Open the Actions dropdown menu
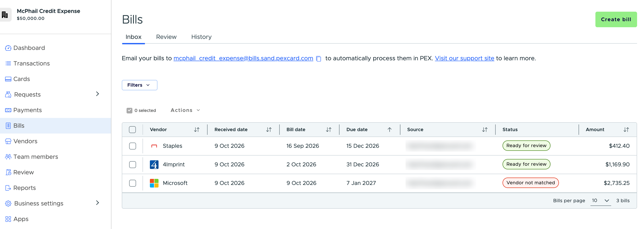644x229 pixels. [x=185, y=110]
